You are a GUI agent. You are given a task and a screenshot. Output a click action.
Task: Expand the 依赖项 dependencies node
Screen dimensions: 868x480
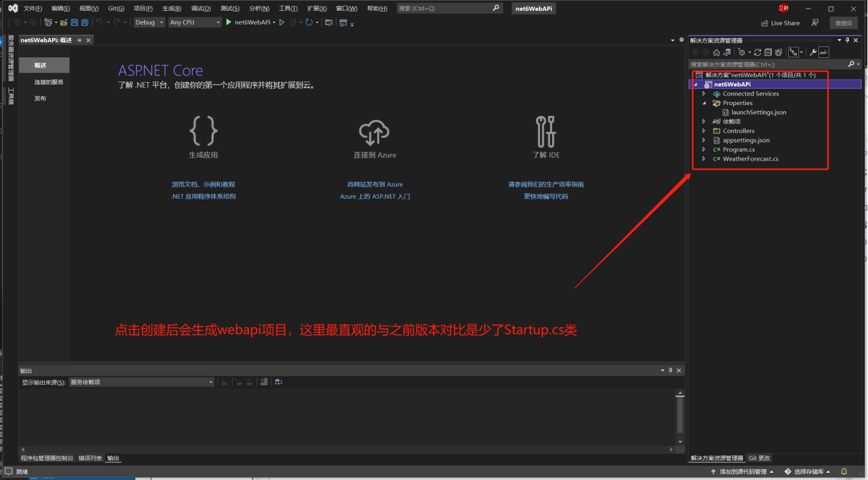[704, 121]
